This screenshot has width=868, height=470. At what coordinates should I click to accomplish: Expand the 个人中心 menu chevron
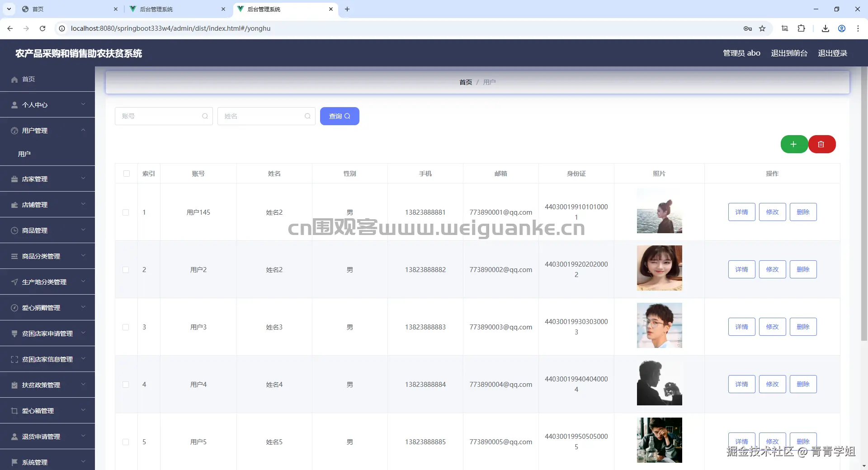coord(83,104)
